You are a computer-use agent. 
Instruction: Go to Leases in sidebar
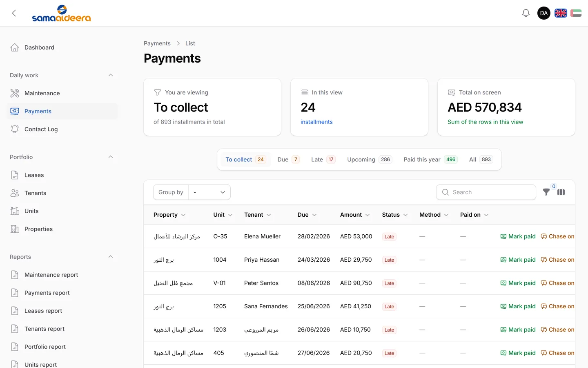click(x=62, y=175)
